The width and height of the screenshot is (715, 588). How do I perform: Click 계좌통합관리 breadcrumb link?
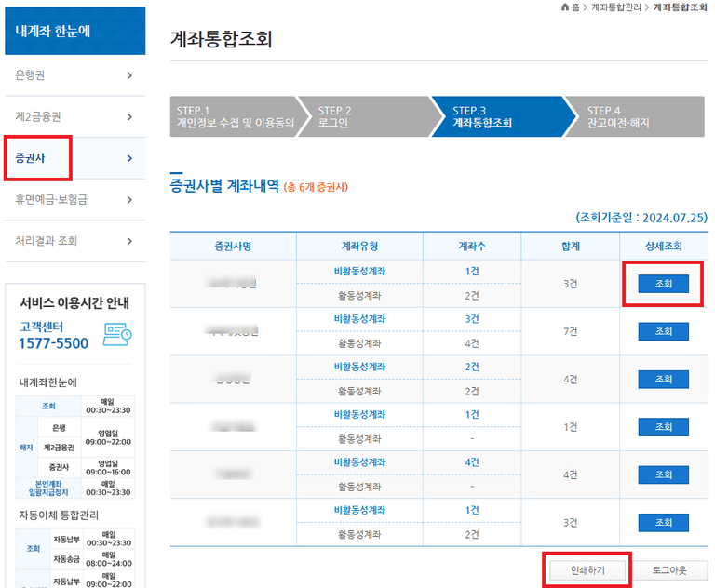pyautogui.click(x=618, y=7)
